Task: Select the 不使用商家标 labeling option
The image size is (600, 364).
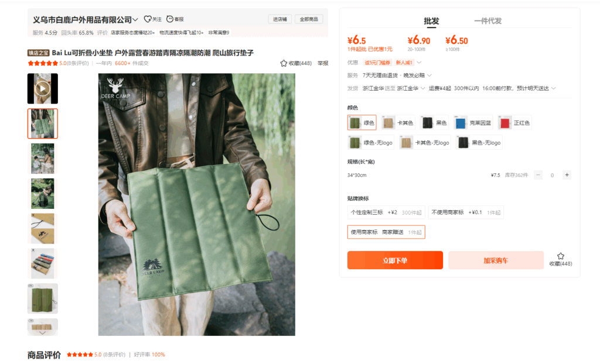Action: coord(466,212)
